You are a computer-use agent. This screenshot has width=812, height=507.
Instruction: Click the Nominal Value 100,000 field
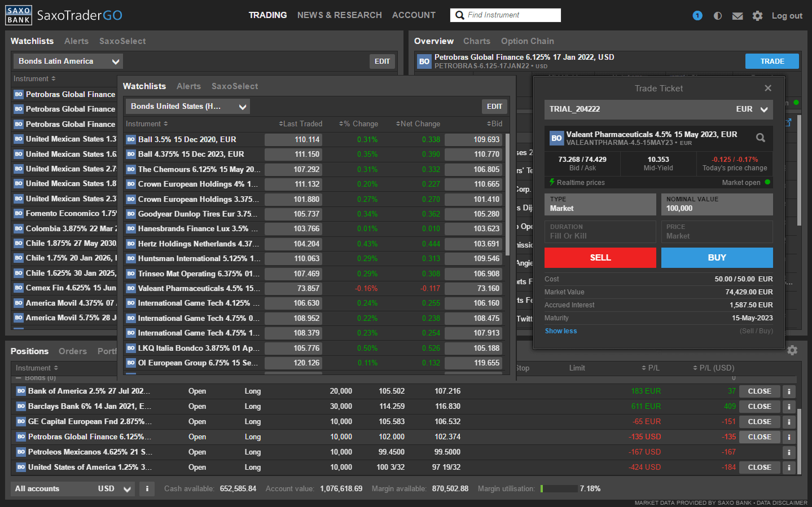[717, 204]
